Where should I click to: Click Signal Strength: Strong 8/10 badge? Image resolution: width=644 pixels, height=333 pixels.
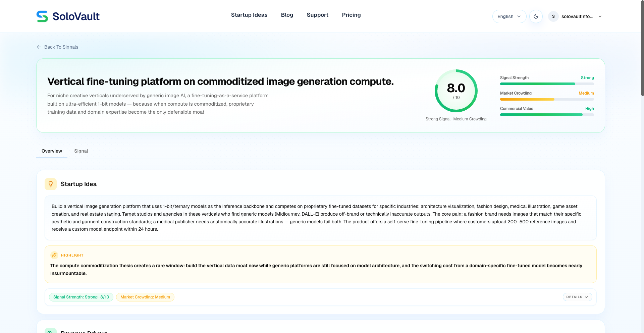click(81, 297)
